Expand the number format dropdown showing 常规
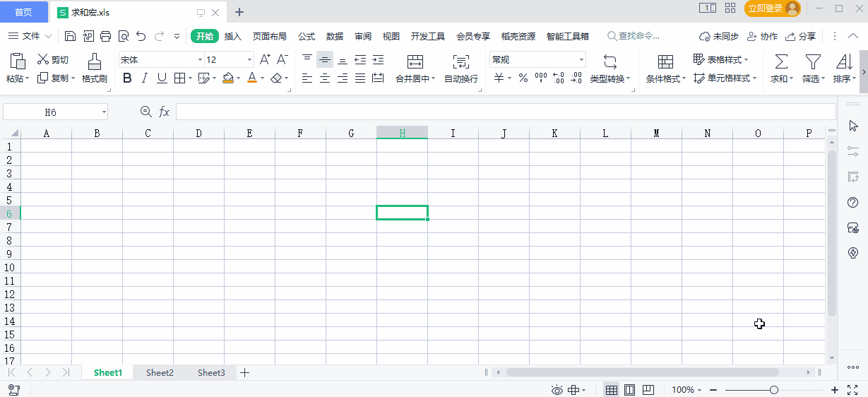868x397 pixels. [581, 60]
